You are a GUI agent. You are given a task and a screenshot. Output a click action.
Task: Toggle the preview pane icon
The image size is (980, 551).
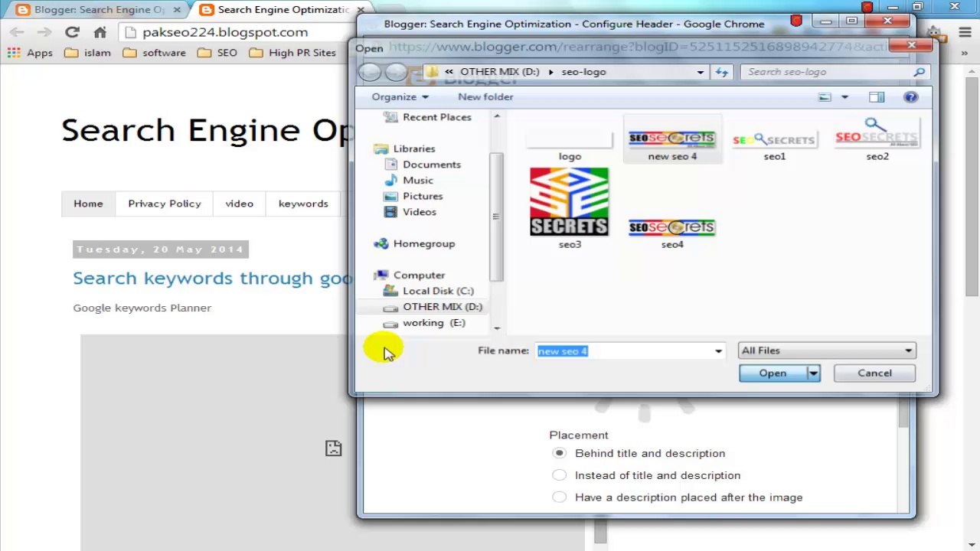[x=877, y=97]
